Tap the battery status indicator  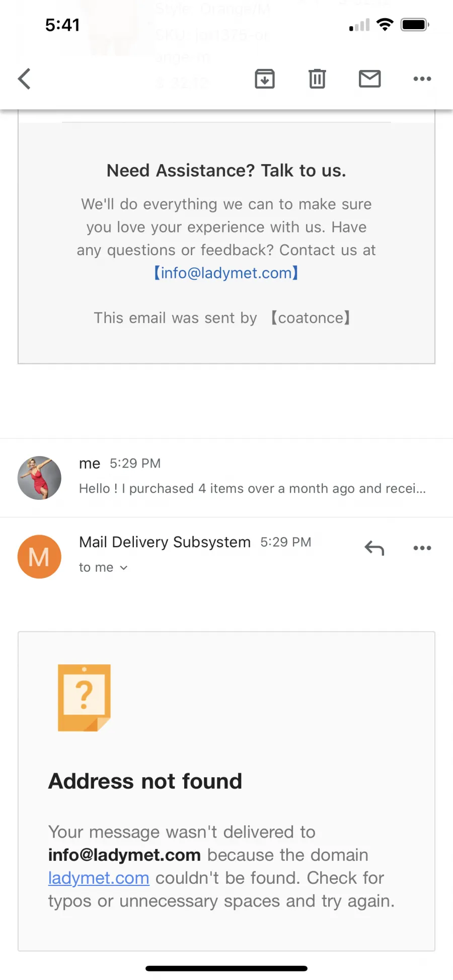[415, 25]
